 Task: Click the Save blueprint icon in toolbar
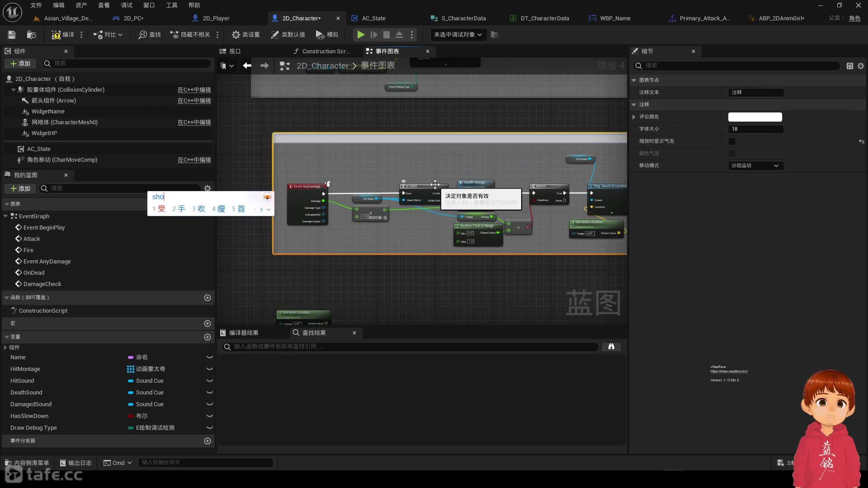click(x=12, y=35)
